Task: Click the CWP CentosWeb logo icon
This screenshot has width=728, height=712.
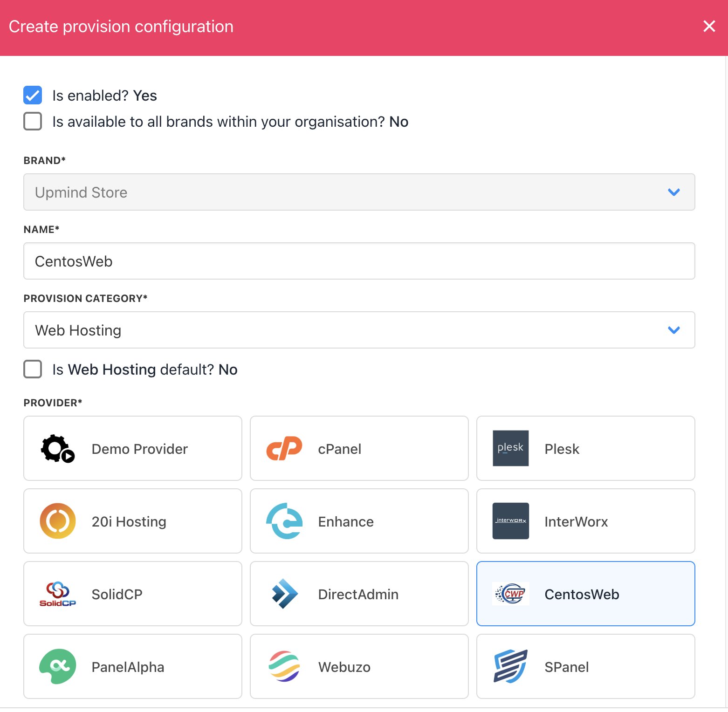Action: coord(511,594)
